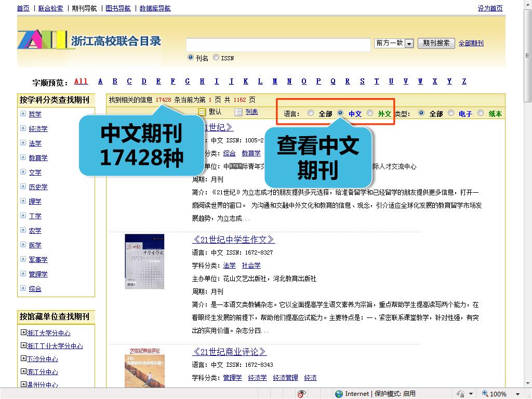Screen dimensions: 532x399
Task: Expand the 理学 subject category
Action: 23,201
